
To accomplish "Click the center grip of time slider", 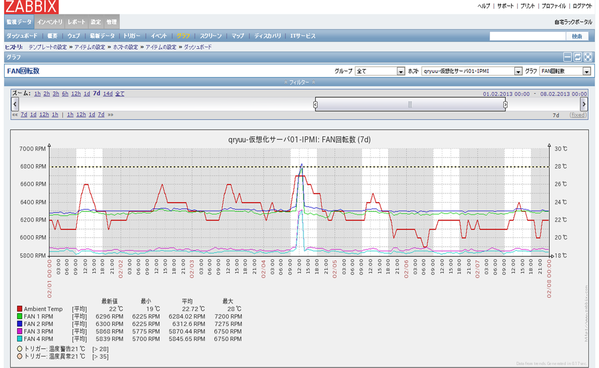I will click(x=410, y=104).
